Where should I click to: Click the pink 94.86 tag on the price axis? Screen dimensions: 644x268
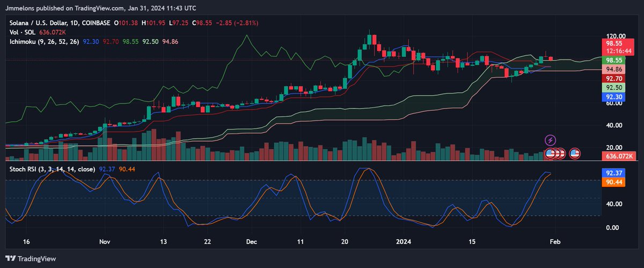pos(613,70)
